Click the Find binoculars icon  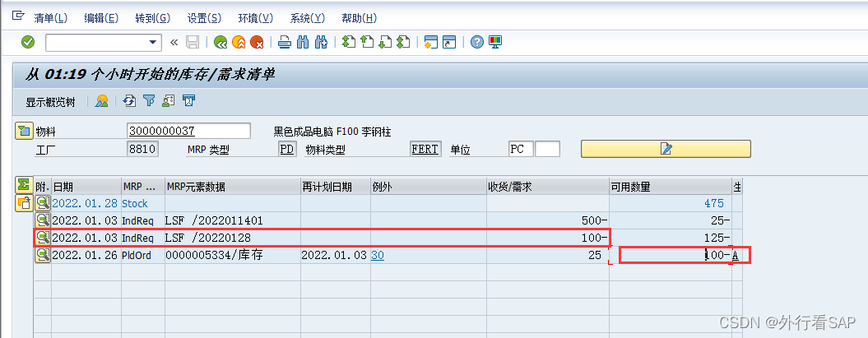pyautogui.click(x=302, y=42)
